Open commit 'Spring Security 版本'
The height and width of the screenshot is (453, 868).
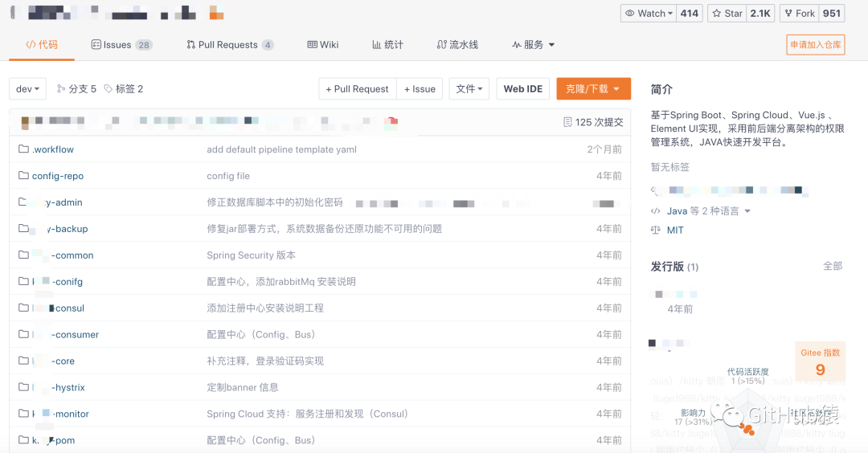(x=251, y=255)
